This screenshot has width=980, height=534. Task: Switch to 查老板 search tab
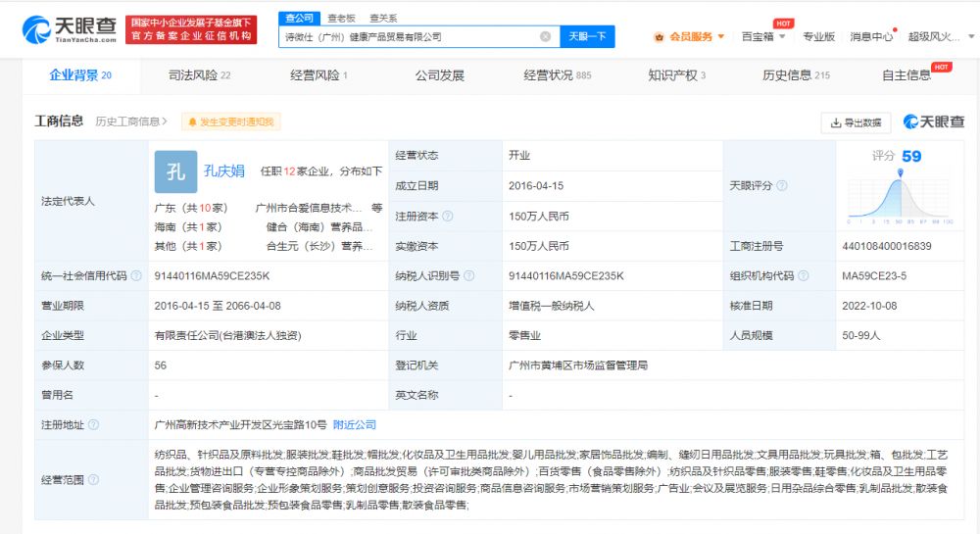[341, 19]
